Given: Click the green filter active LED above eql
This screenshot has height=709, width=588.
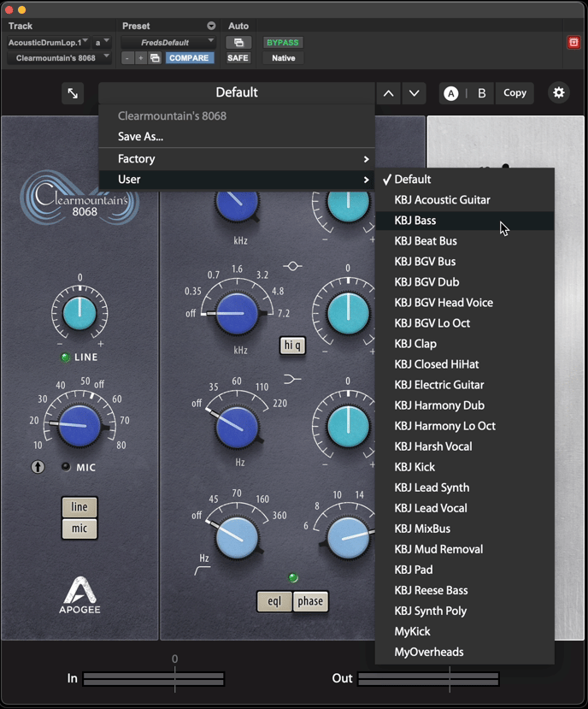Looking at the screenshot, I should [x=293, y=577].
